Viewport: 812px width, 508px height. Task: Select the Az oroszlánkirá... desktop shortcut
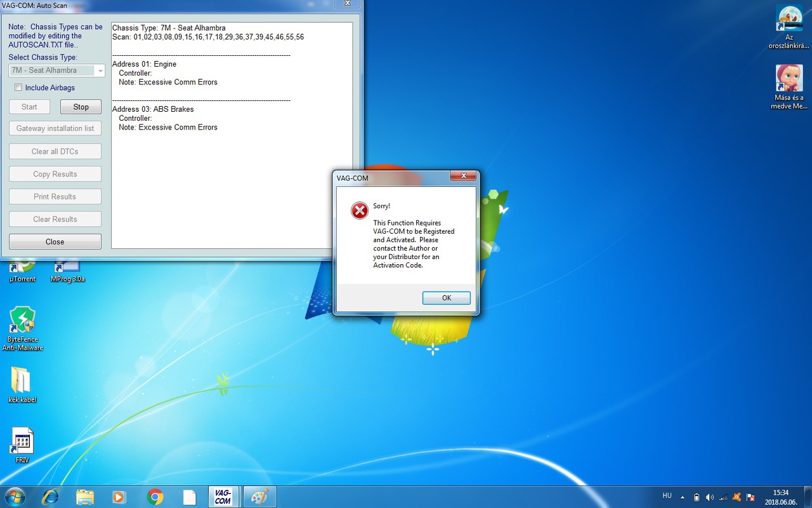pyautogui.click(x=789, y=27)
